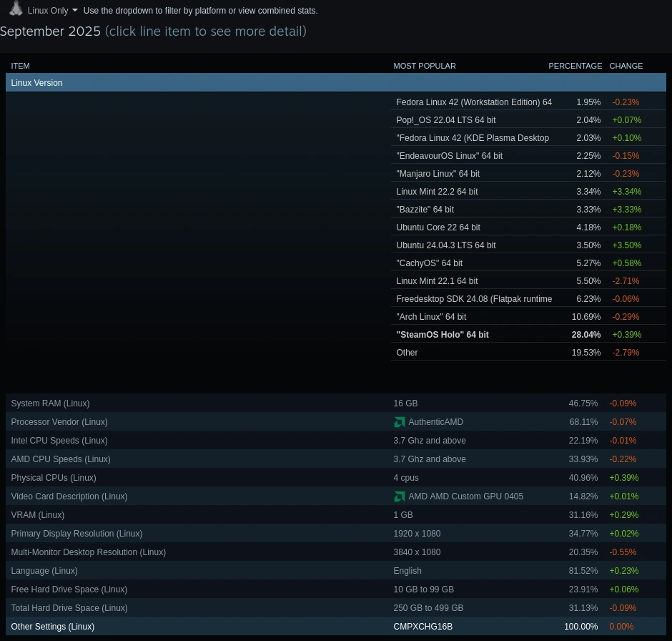The height and width of the screenshot is (641, 672).
Task: Select Intel CPU Speeds (Linux) row
Action: point(59,441)
